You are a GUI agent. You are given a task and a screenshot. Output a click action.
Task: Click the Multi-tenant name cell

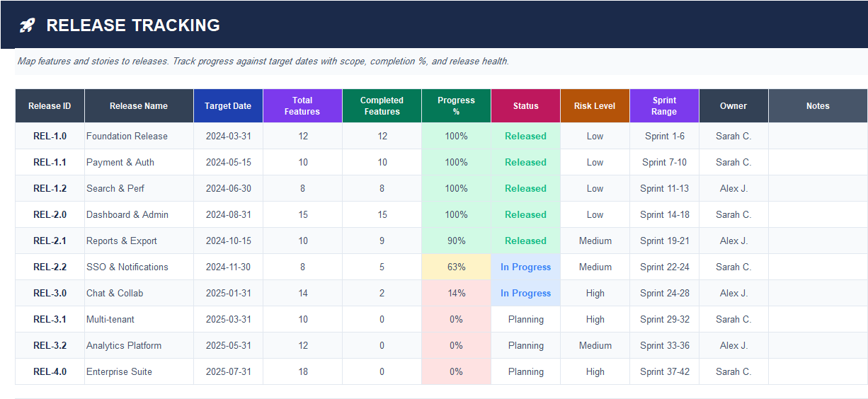[139, 319]
